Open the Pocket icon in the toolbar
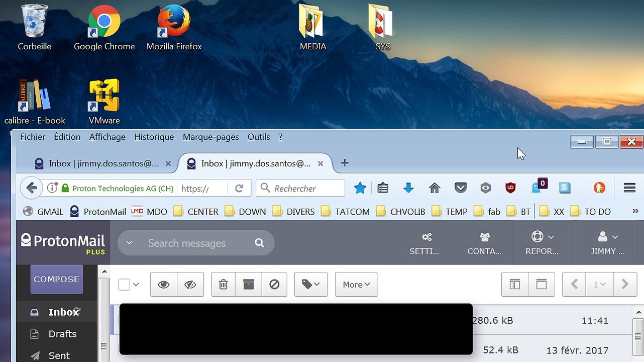This screenshot has width=644, height=362. [460, 188]
